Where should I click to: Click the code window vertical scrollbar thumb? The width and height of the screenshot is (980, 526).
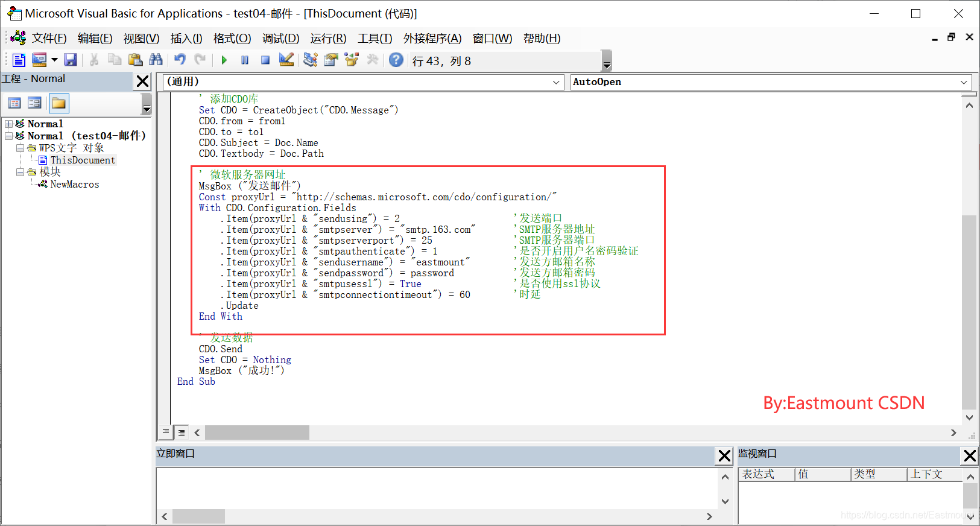[969, 312]
